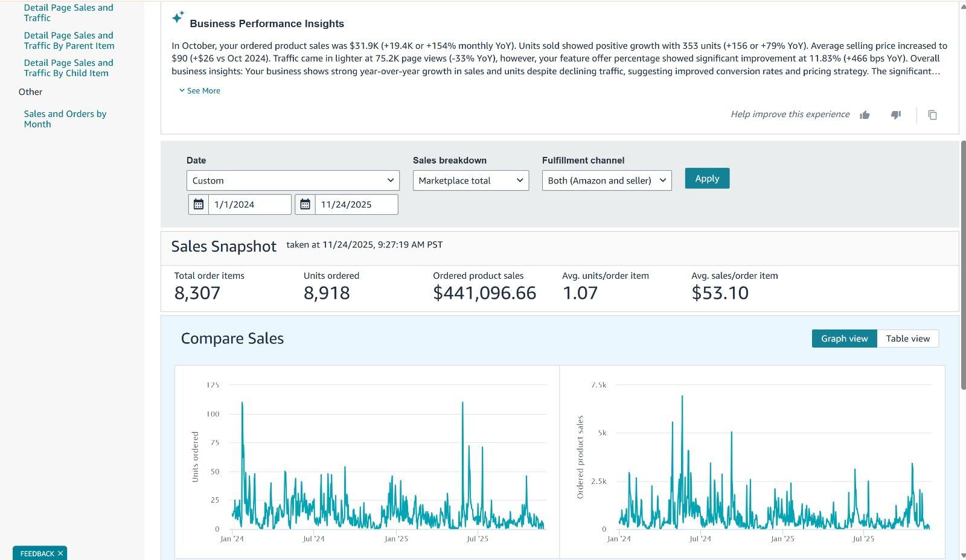Switch to Table view

pyautogui.click(x=907, y=339)
